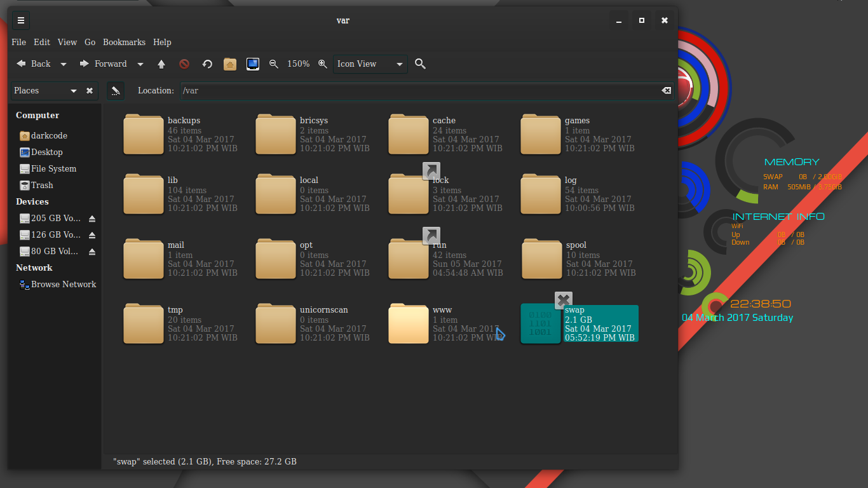This screenshot has width=868, height=488.
Task: Open the hamburger window menu button
Action: point(21,20)
